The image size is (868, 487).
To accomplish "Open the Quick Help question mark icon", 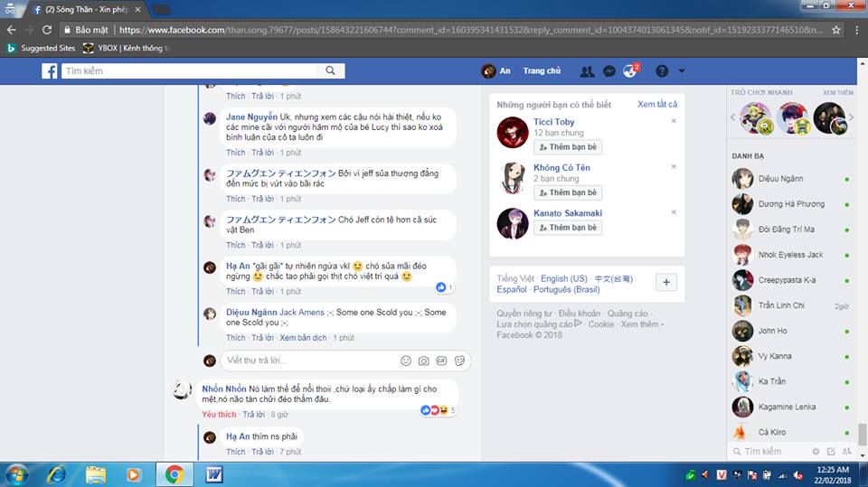I will pos(662,71).
